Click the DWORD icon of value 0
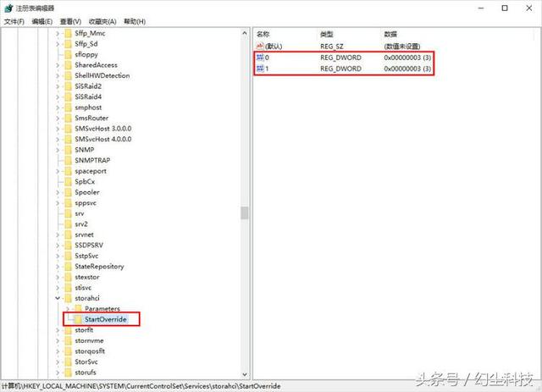The height and width of the screenshot is (392, 542). click(x=260, y=58)
